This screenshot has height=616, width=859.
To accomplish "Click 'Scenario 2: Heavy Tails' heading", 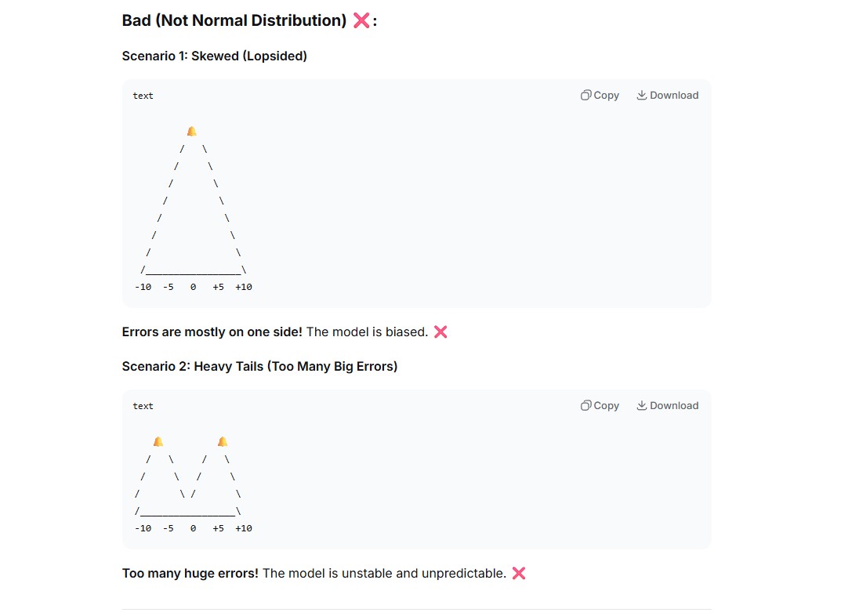I will point(259,366).
